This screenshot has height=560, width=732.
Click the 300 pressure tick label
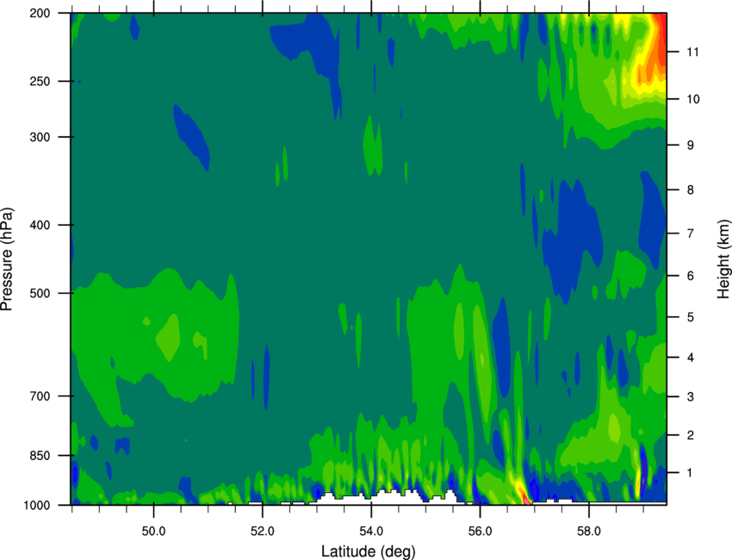tap(40, 137)
